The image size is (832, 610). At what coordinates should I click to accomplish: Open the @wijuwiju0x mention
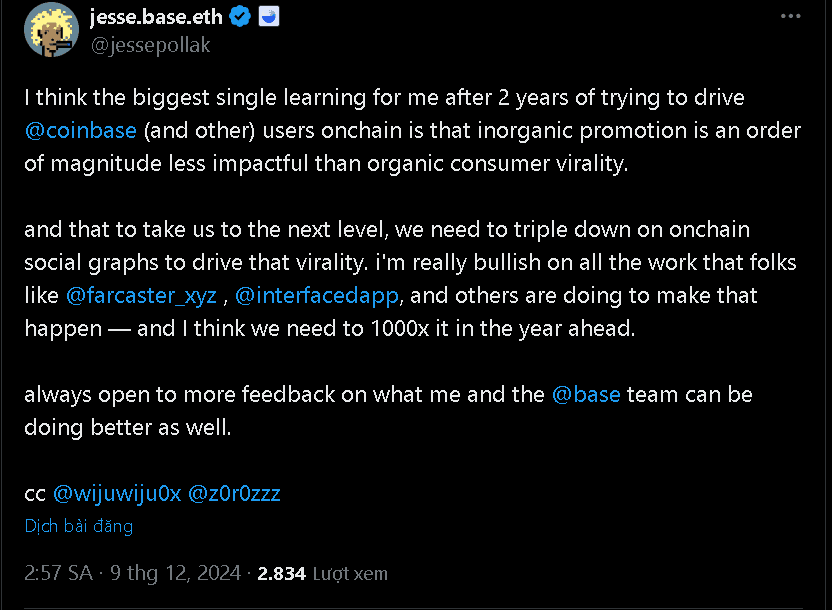[x=117, y=492]
